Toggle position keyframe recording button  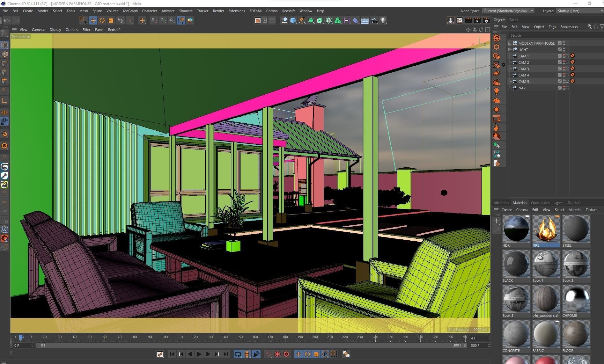298,354
